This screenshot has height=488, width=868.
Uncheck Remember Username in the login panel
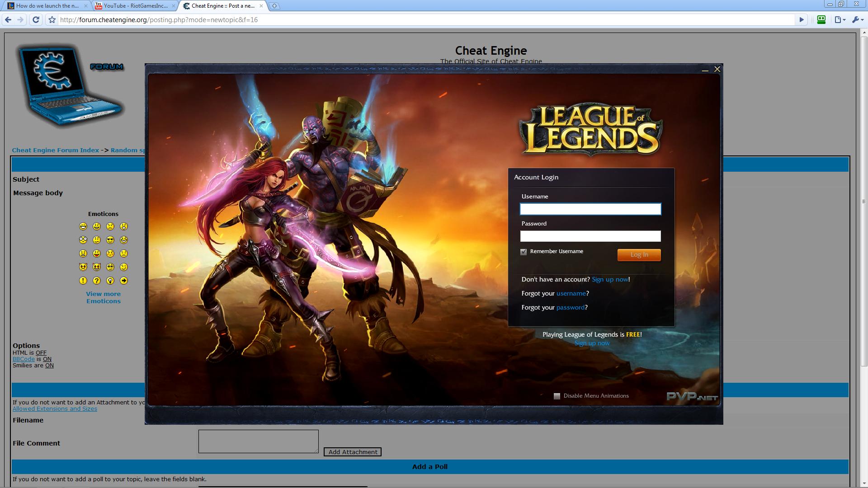[524, 252]
